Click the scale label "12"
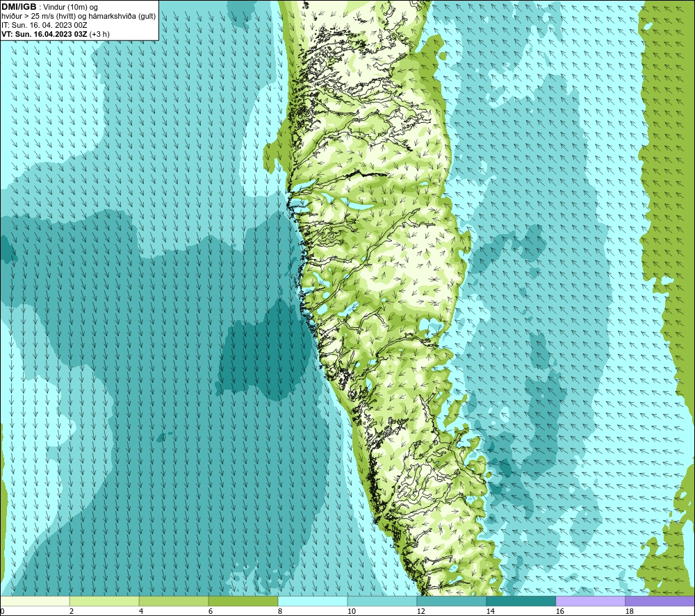695x616 pixels. click(x=420, y=611)
